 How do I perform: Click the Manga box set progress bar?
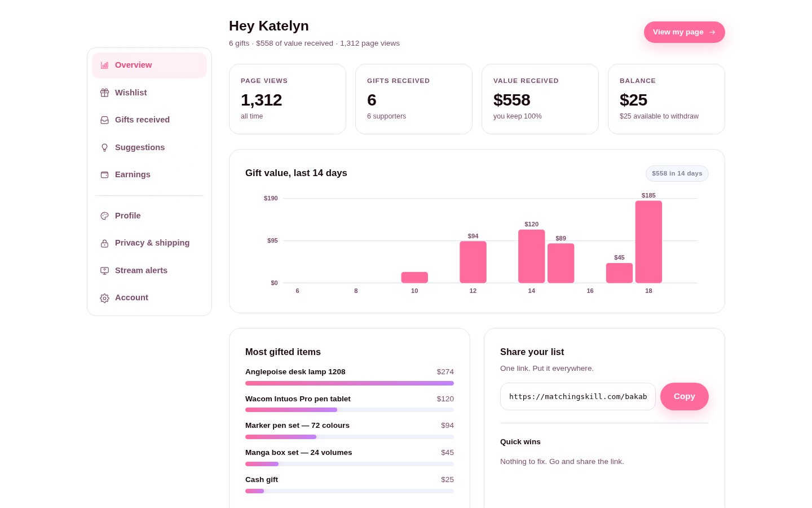pyautogui.click(x=350, y=464)
